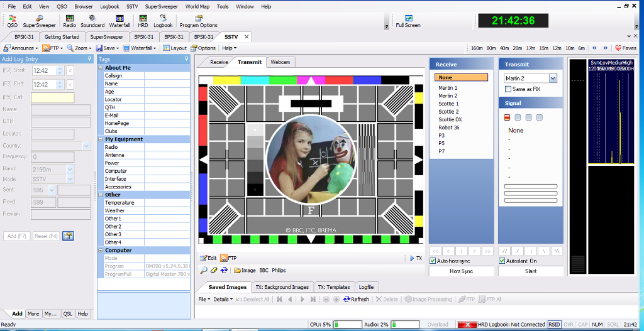Open the Waterfall from the main toolbar
This screenshot has width=644, height=331.
pyautogui.click(x=119, y=21)
